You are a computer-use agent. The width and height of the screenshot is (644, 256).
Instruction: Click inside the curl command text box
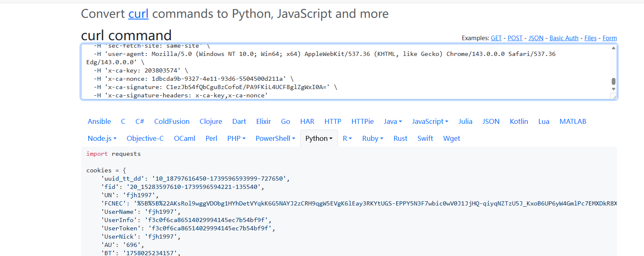331,70
